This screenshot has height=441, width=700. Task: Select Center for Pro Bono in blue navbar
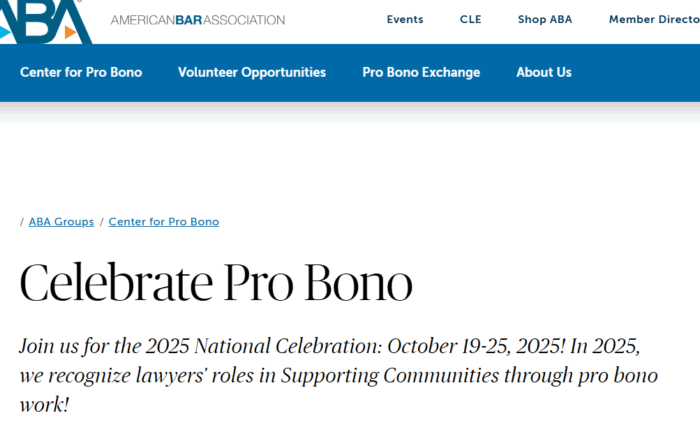(x=81, y=72)
